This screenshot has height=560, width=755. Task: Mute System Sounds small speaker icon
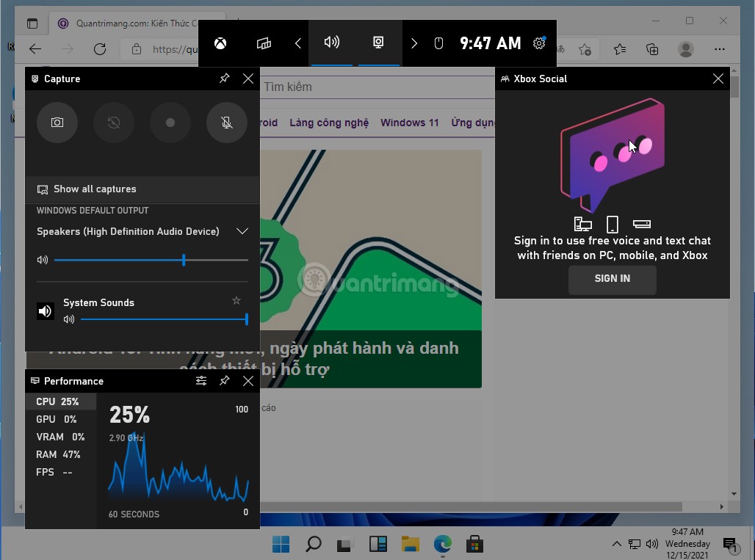69,319
